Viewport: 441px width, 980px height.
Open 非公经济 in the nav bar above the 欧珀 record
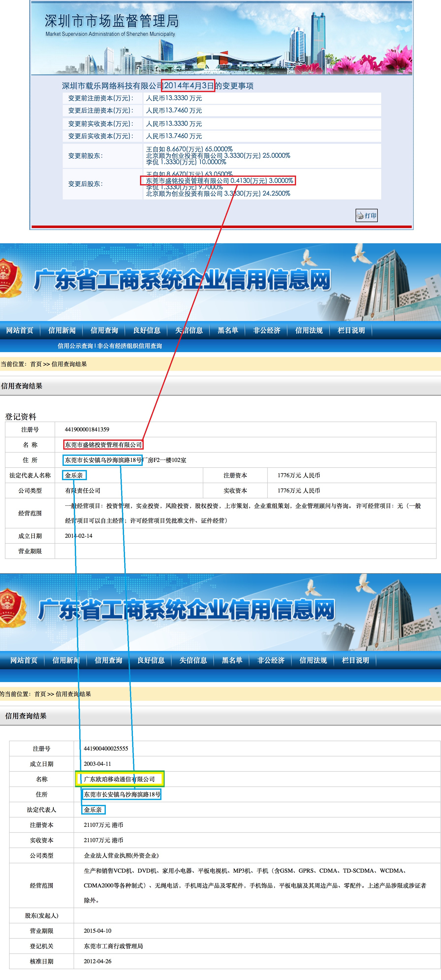click(x=271, y=660)
